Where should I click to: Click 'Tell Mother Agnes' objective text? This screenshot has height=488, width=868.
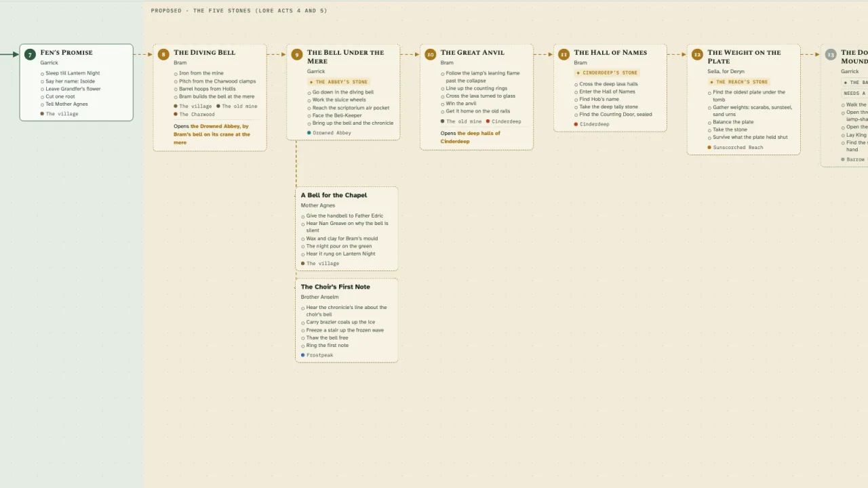click(x=66, y=104)
